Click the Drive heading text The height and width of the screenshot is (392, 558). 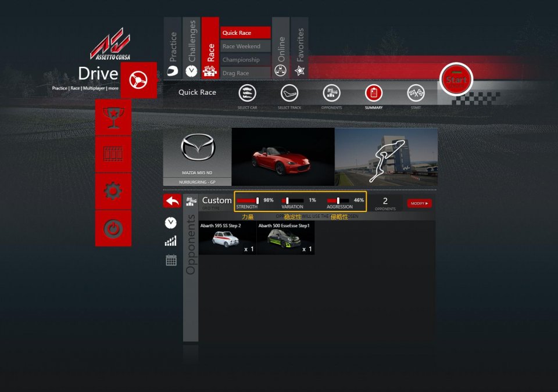point(98,74)
